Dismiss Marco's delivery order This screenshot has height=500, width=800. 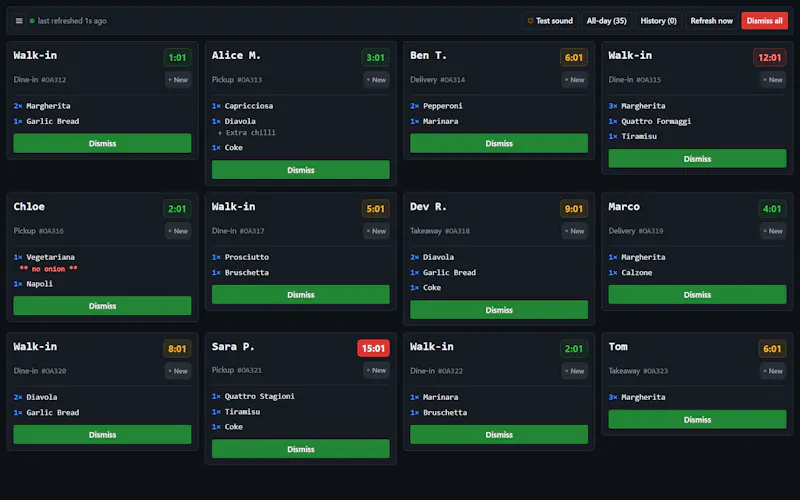(x=697, y=294)
